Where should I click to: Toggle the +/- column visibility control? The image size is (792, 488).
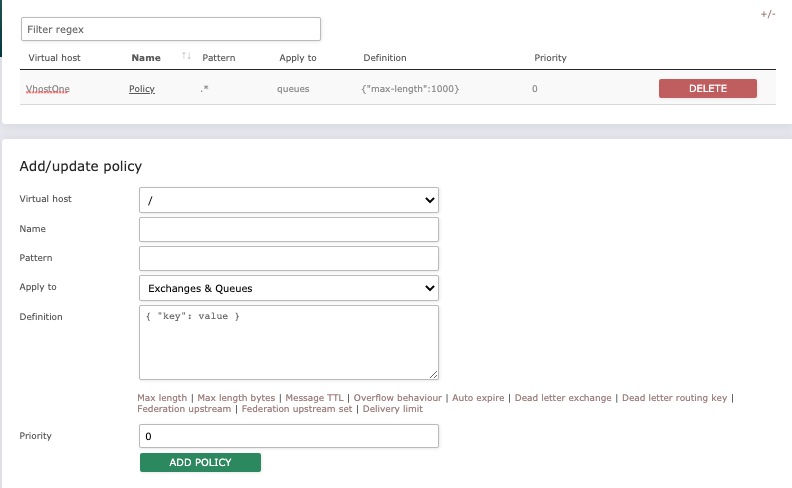(767, 15)
